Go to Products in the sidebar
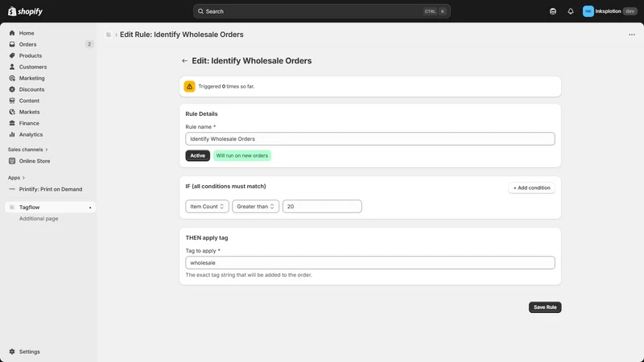Viewport: 644px width, 362px height. point(30,56)
